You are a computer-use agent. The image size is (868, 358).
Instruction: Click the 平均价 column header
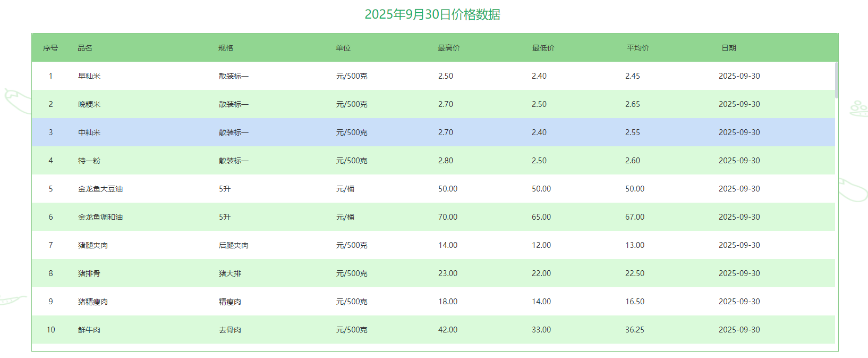click(x=637, y=48)
